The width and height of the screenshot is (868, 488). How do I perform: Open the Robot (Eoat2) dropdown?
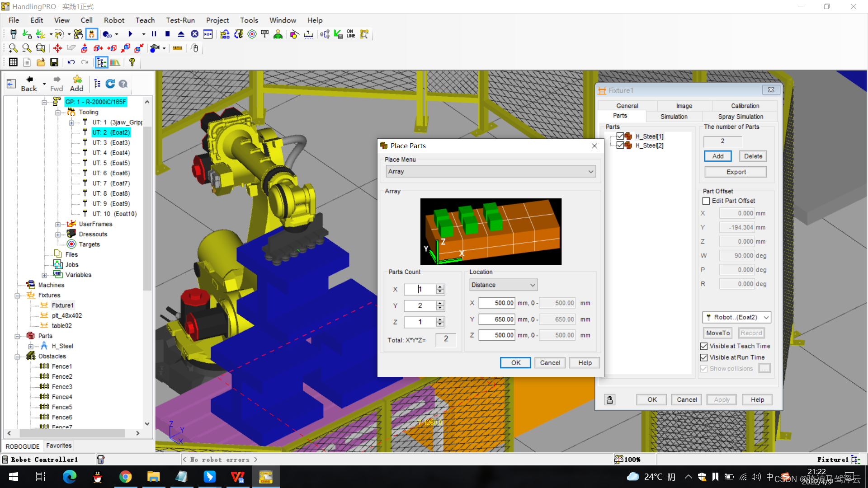point(736,317)
